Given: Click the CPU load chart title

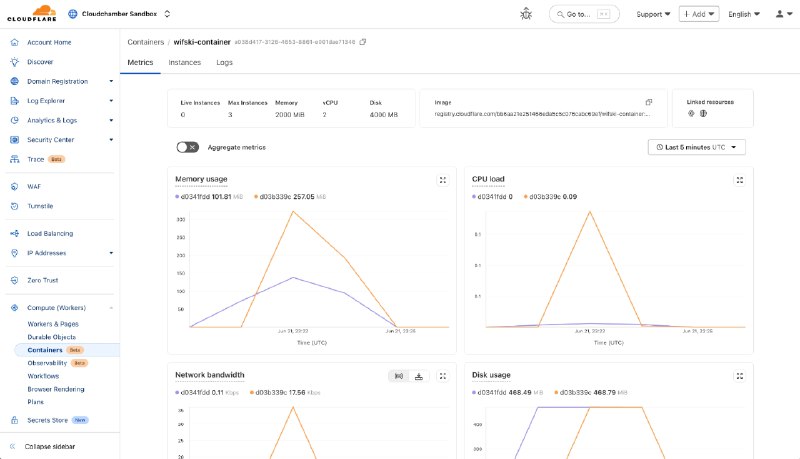Looking at the screenshot, I should (x=488, y=179).
